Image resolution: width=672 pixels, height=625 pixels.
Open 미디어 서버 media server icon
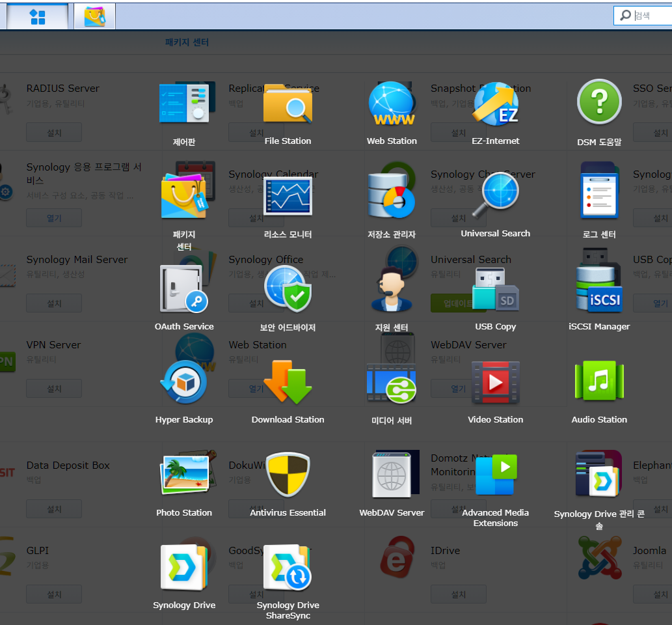tap(392, 383)
